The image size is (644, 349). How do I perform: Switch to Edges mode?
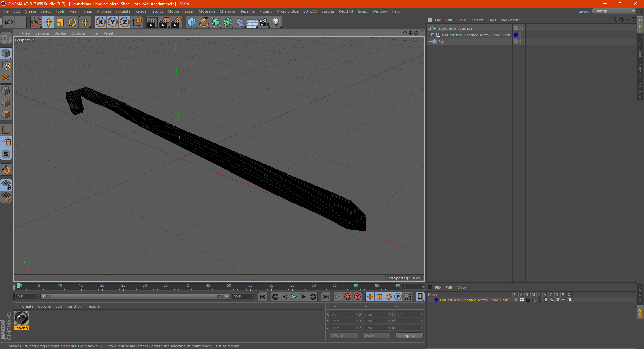[x=6, y=102]
